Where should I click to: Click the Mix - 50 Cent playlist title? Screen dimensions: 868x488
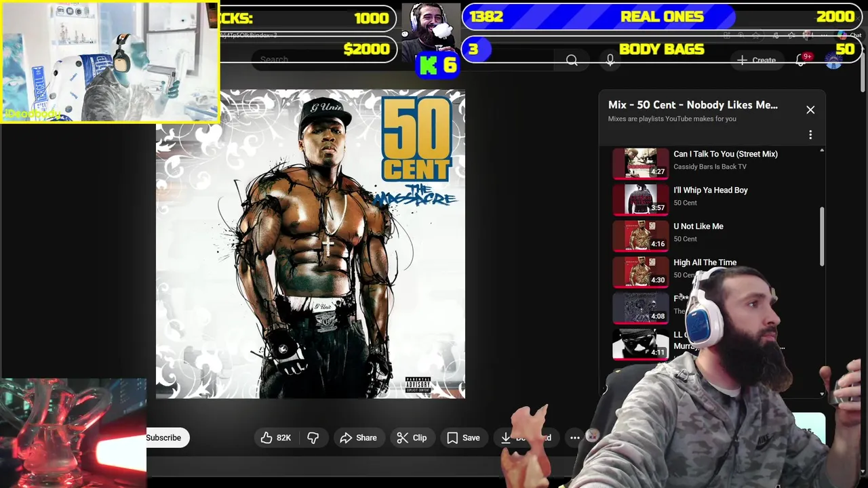tap(692, 105)
